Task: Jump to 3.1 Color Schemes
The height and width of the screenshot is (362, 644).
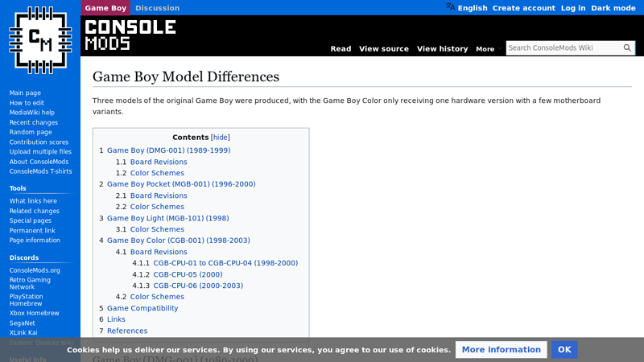Action: (x=157, y=229)
